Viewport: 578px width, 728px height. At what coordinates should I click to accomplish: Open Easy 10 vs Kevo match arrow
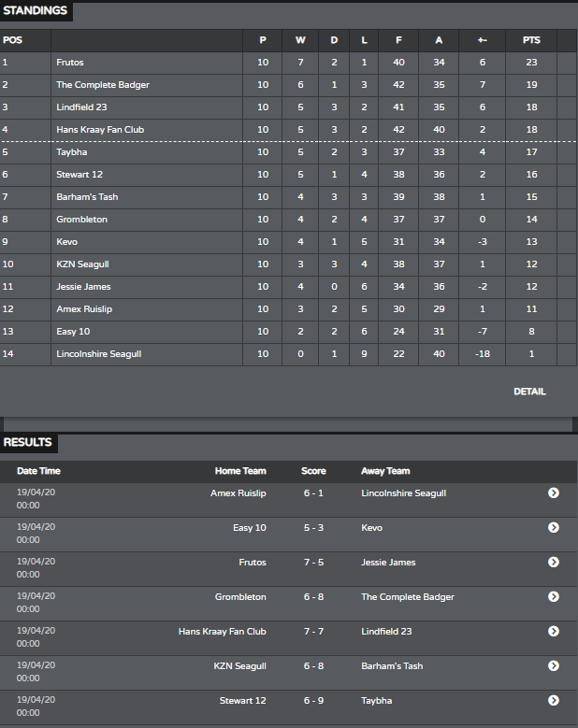coord(554,527)
